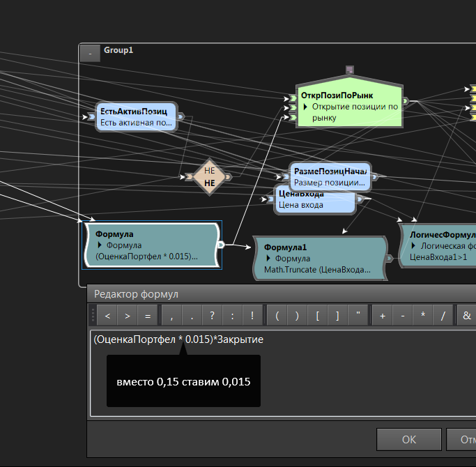Expand the Формула block disclosure triangle

100,245
